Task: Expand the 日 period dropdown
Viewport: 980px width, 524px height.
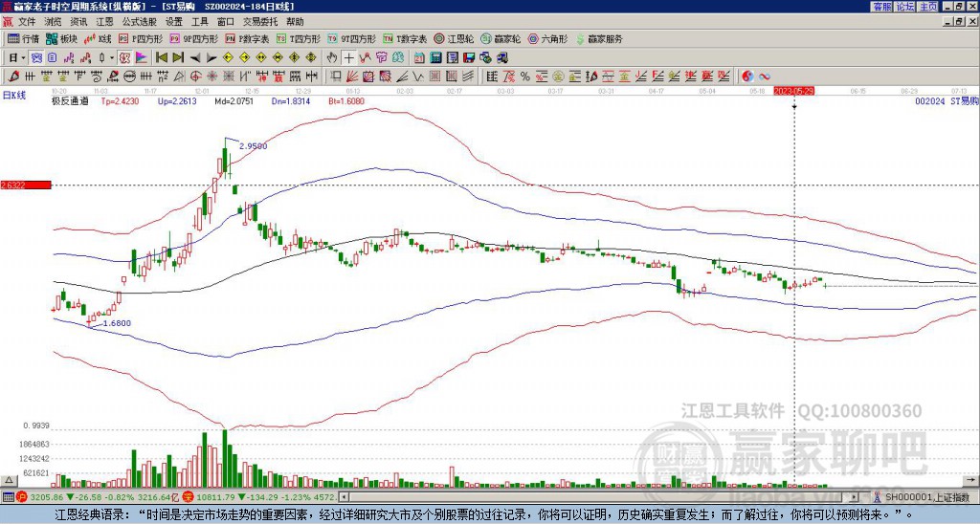Action: point(23,58)
